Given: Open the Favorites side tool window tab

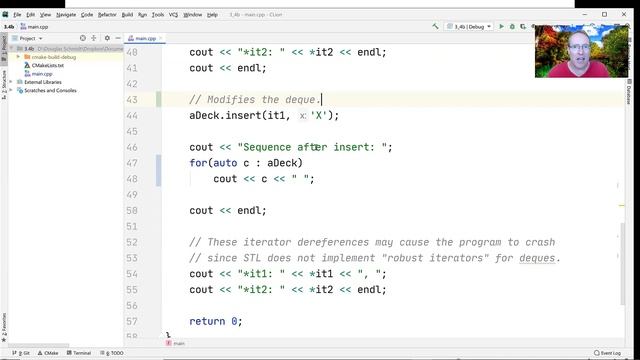Looking at the screenshot, I should (x=4, y=327).
